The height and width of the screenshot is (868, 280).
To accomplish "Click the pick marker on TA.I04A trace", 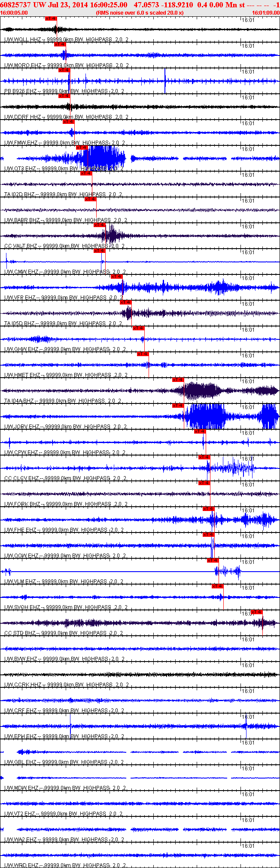I will pyautogui.click(x=178, y=380).
